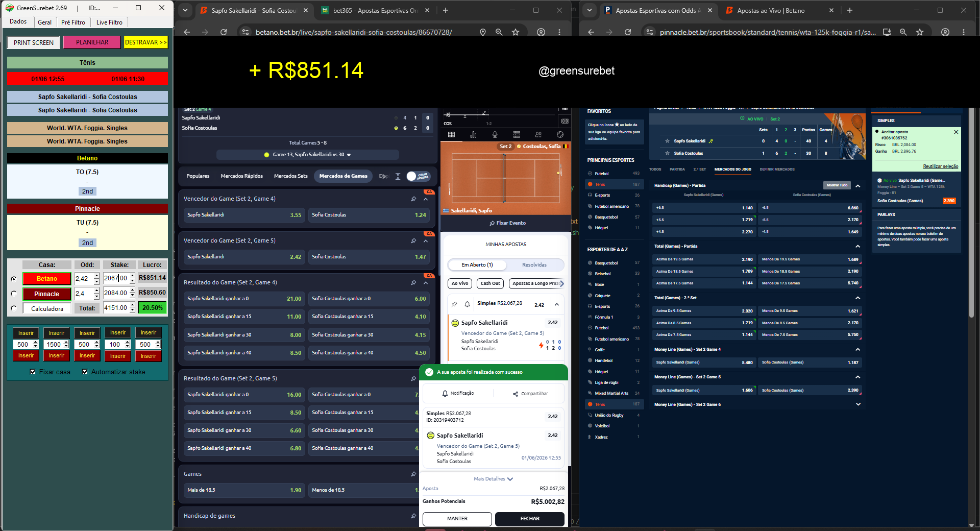Select the tennis ball icon in Betano tracker
This screenshot has width=980, height=531.
560,135
